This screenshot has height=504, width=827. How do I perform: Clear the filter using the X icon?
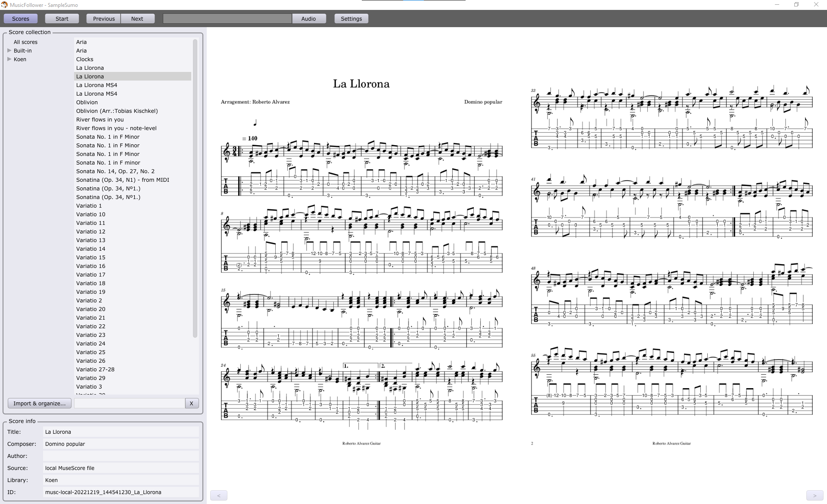pyautogui.click(x=191, y=403)
